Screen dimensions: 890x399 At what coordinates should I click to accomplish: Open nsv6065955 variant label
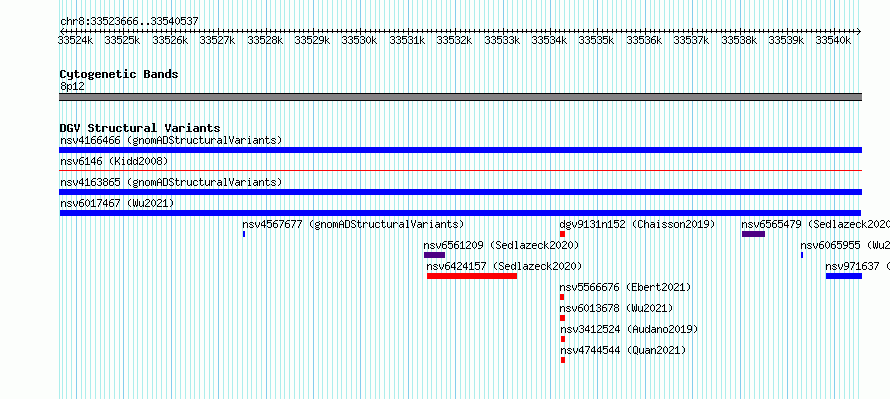(x=845, y=245)
